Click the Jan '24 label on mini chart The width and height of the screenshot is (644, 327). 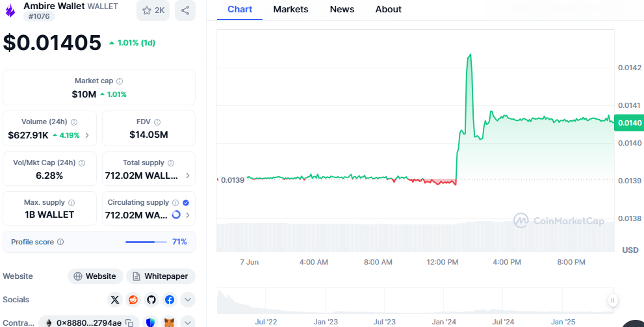click(444, 322)
